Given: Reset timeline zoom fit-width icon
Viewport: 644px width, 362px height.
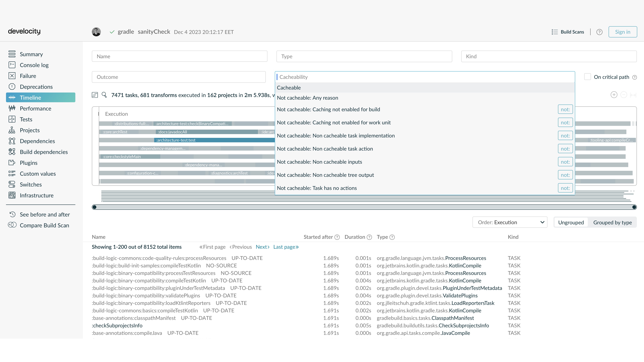Looking at the screenshot, I should coord(633,95).
